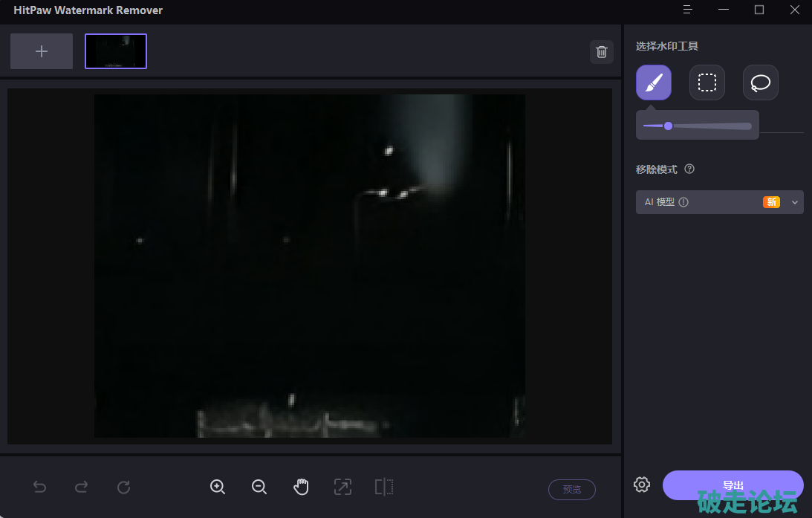Select the Brush watermark tool
The width and height of the screenshot is (812, 518).
click(x=654, y=82)
